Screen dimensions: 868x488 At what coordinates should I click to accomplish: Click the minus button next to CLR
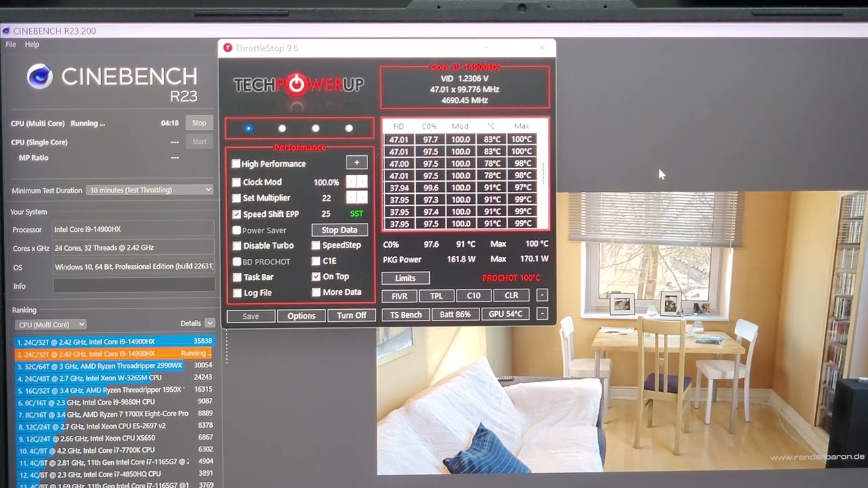point(542,295)
